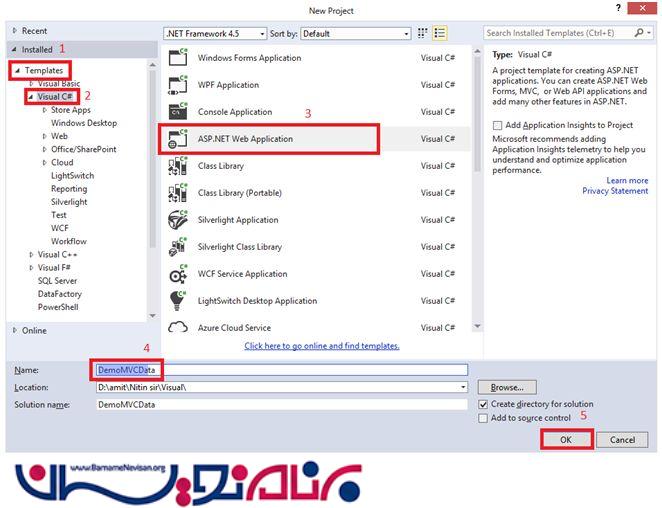Image resolution: width=662 pixels, height=508 pixels.
Task: Uncheck Create directory for solution
Action: coord(483,405)
